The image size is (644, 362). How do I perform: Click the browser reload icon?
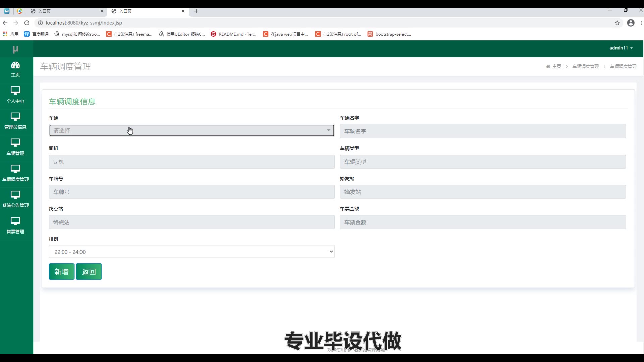tap(27, 23)
